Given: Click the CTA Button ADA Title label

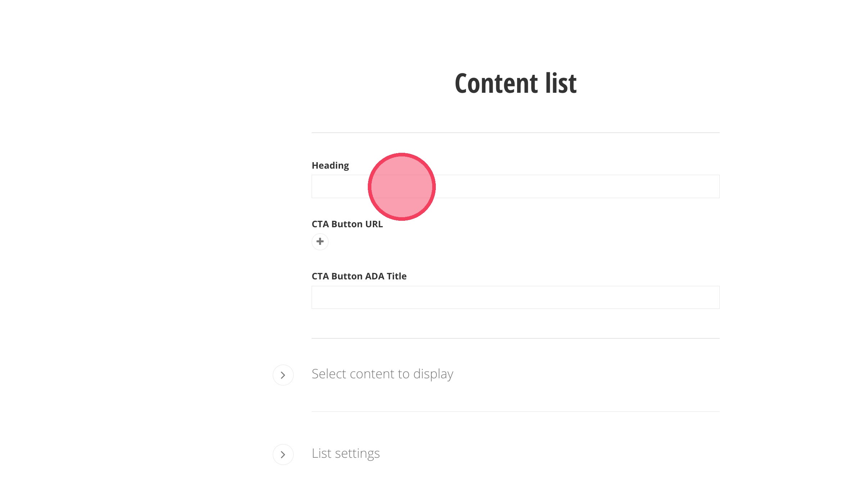Looking at the screenshot, I should pos(359,276).
